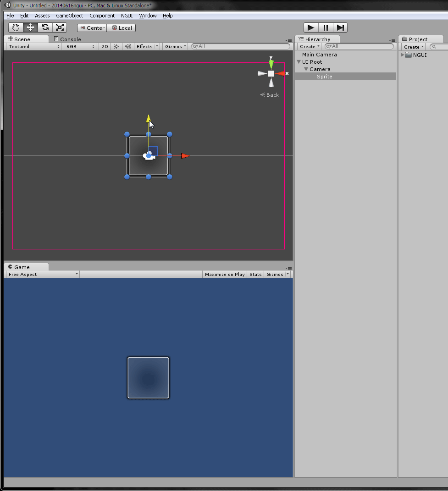Viewport: 448px width, 491px height.
Task: Open the Scene panel options menu icon
Action: 288,40
